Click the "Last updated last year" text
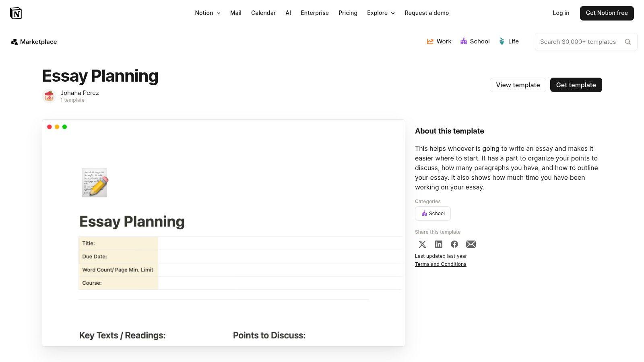 click(x=441, y=256)
